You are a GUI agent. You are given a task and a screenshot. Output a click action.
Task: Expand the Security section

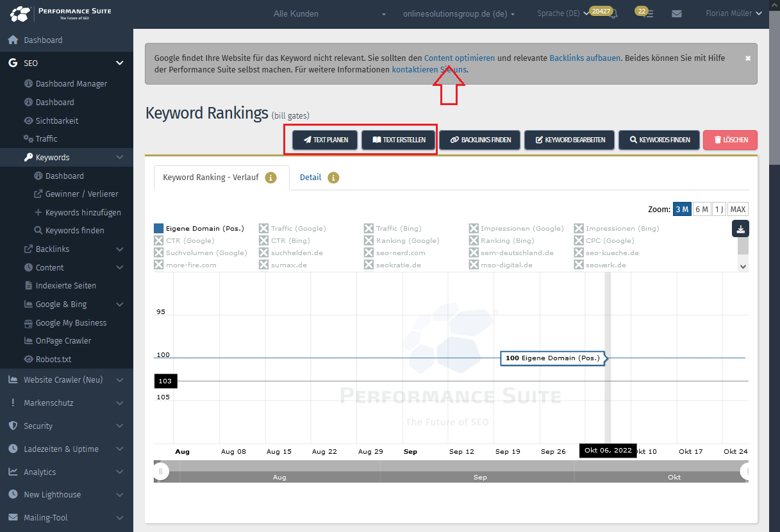pos(119,426)
